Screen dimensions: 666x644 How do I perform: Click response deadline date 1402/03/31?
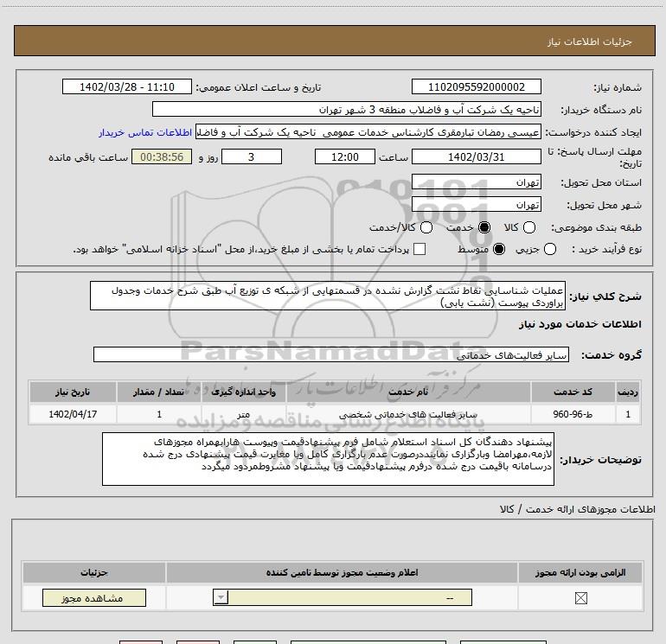[x=476, y=156]
